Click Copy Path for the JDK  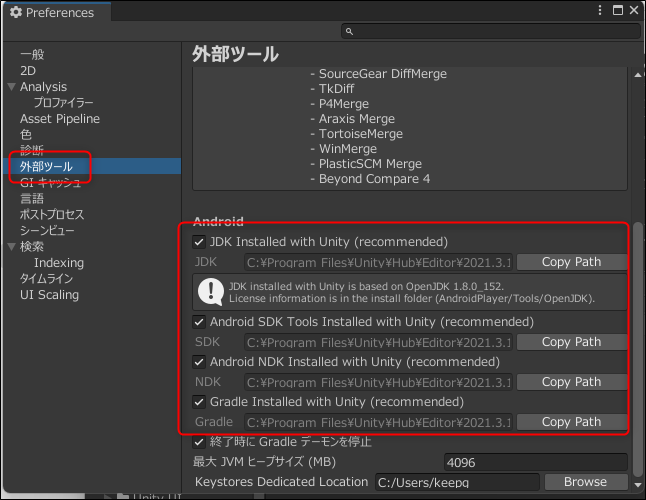tap(572, 262)
